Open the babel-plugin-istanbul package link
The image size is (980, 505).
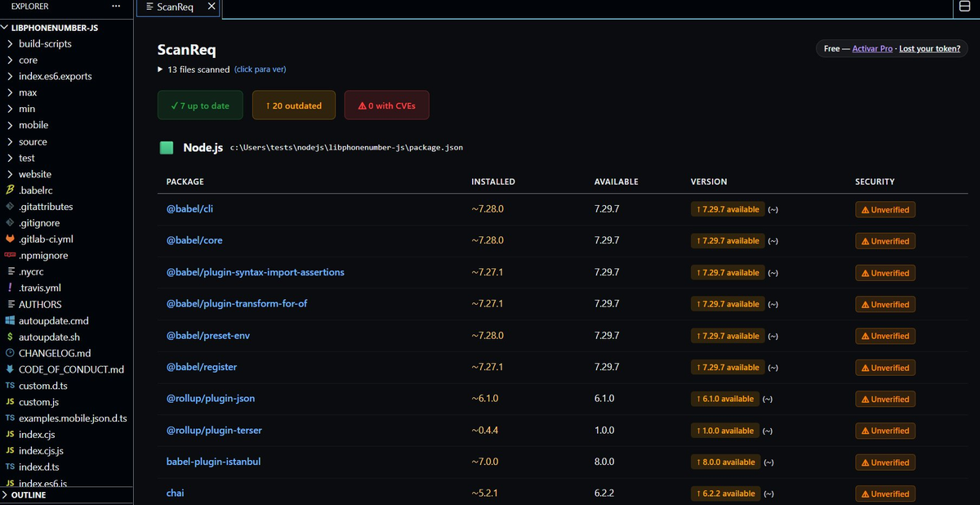213,462
